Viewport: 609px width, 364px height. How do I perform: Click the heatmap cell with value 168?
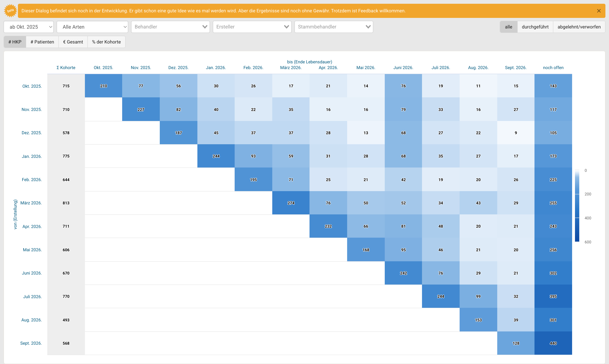click(x=366, y=250)
